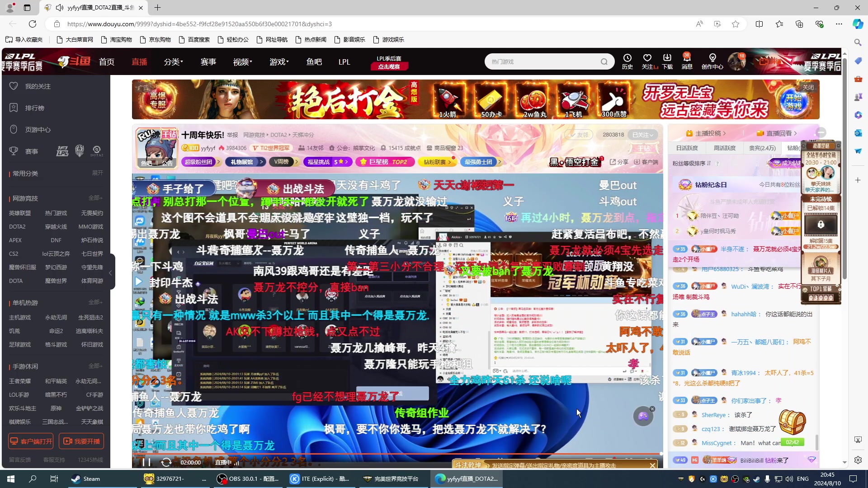Toggle the Followed button for the streamer
The width and height of the screenshot is (868, 488).
643,135
